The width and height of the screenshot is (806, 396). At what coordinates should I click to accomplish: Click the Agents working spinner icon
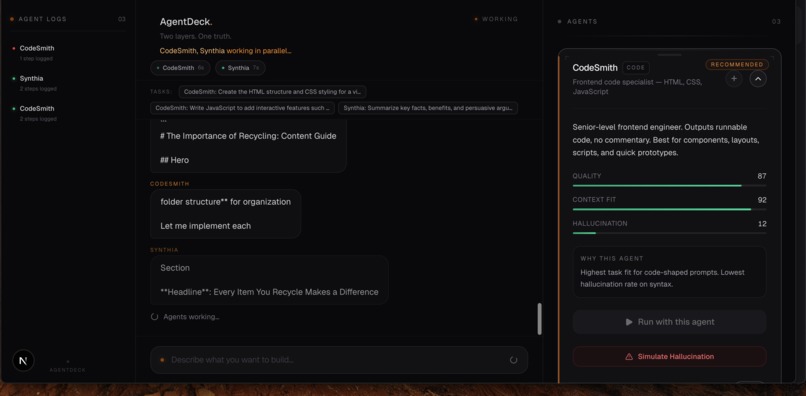pos(154,317)
